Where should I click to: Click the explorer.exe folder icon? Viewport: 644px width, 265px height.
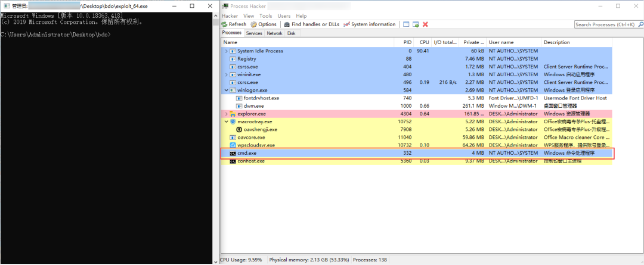233,114
